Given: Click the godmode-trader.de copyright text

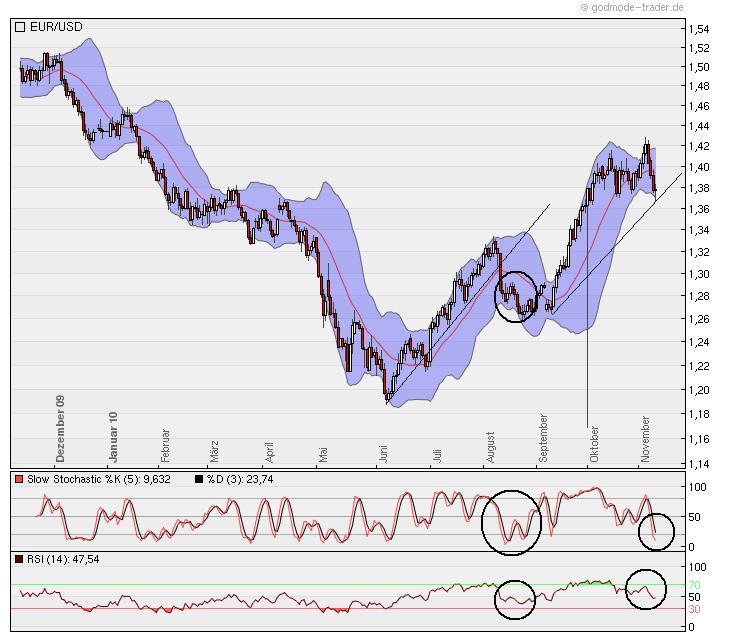Looking at the screenshot, I should [x=633, y=7].
